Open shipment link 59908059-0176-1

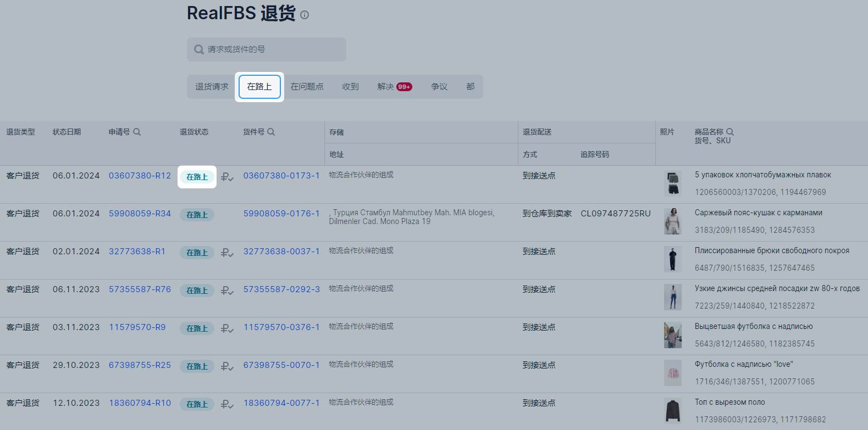pos(281,214)
